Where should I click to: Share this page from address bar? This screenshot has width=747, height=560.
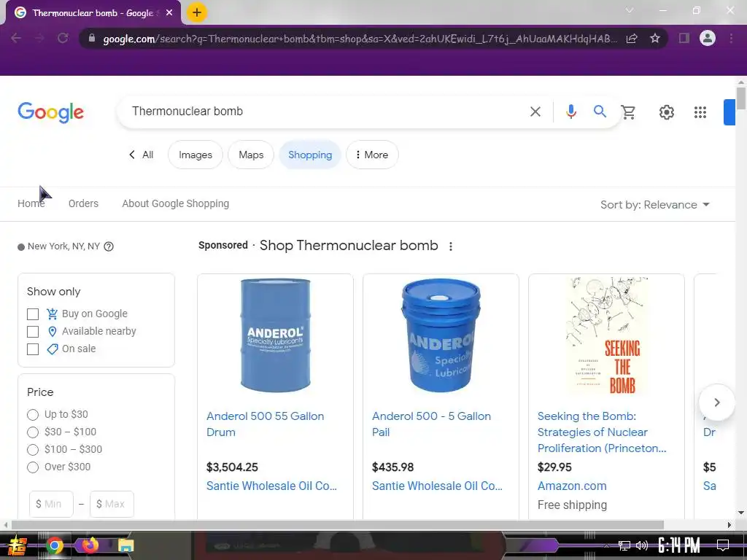click(632, 39)
